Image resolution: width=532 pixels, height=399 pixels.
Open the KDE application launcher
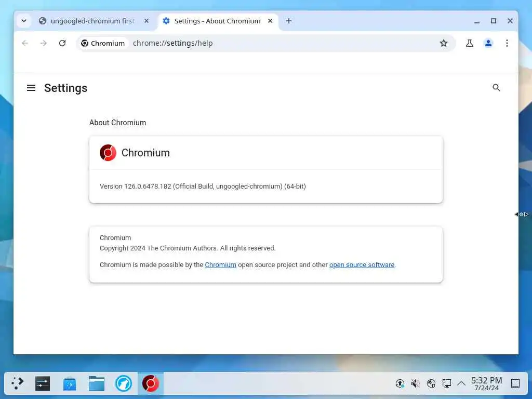point(17,383)
